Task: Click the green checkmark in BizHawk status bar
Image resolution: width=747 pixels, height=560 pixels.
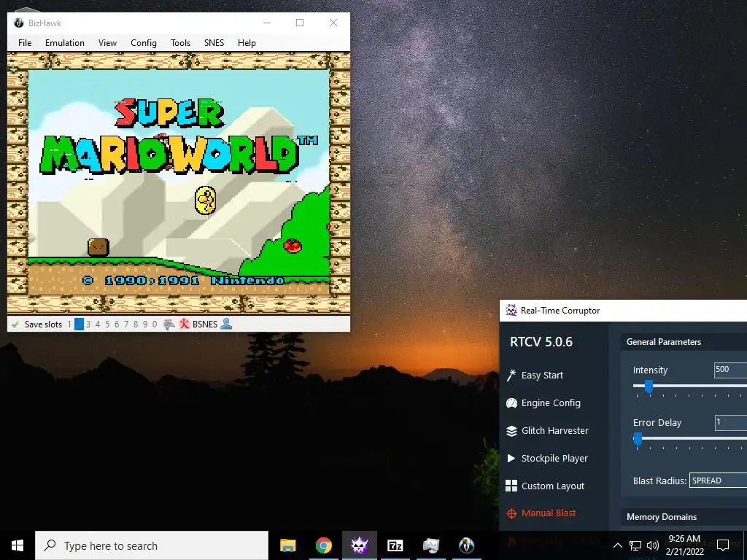Action: (x=15, y=324)
